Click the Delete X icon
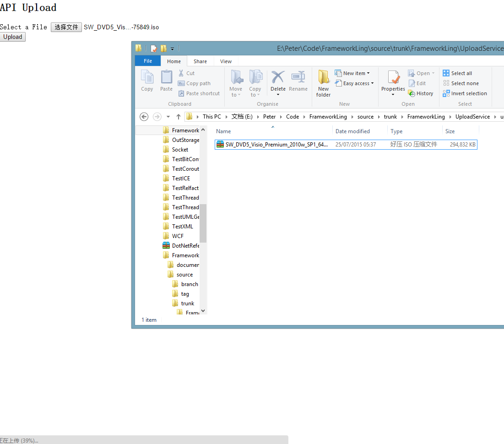Viewport: 504px width, 444px height. pos(278,77)
